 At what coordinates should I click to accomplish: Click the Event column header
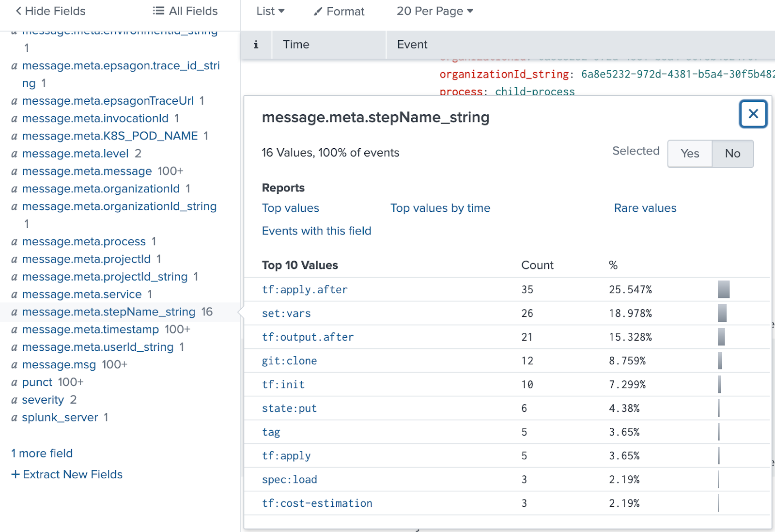click(x=412, y=45)
